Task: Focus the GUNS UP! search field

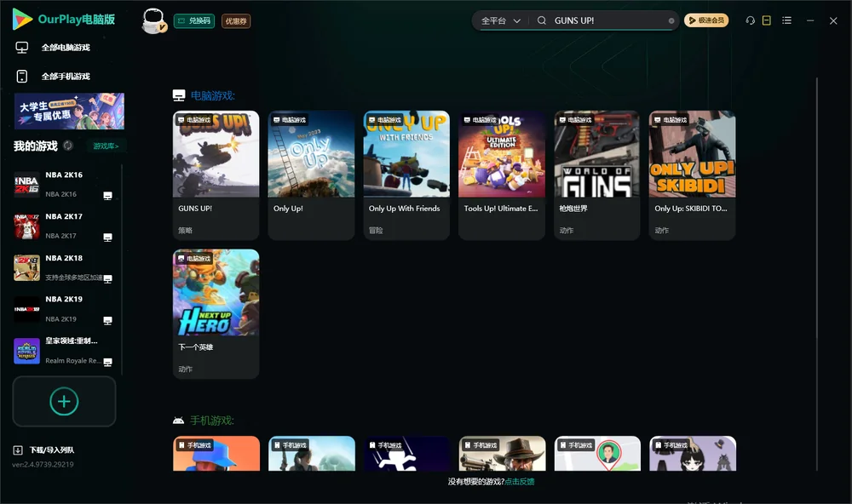Action: 608,20
